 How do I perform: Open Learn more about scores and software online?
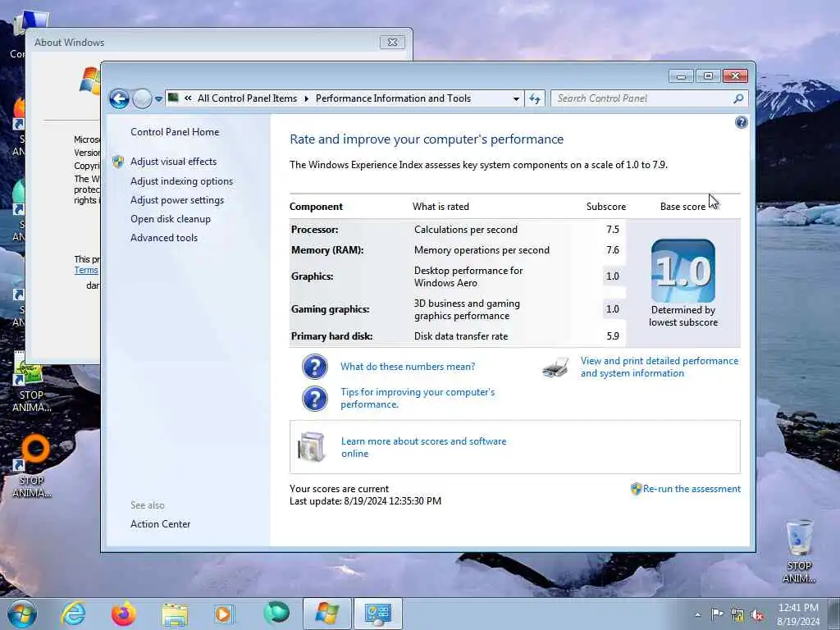[424, 447]
